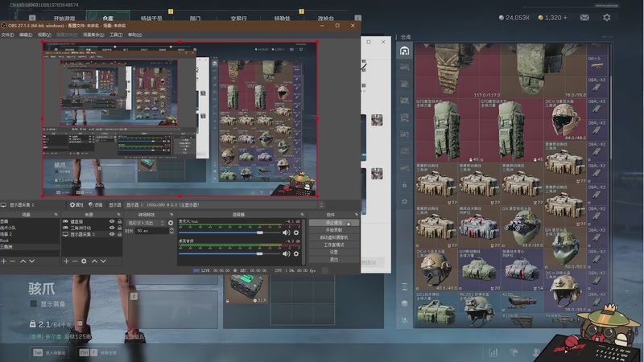Screen dimensions: 644x362
Task: Open OBS 工具(T) menu
Action: pyautogui.click(x=116, y=35)
